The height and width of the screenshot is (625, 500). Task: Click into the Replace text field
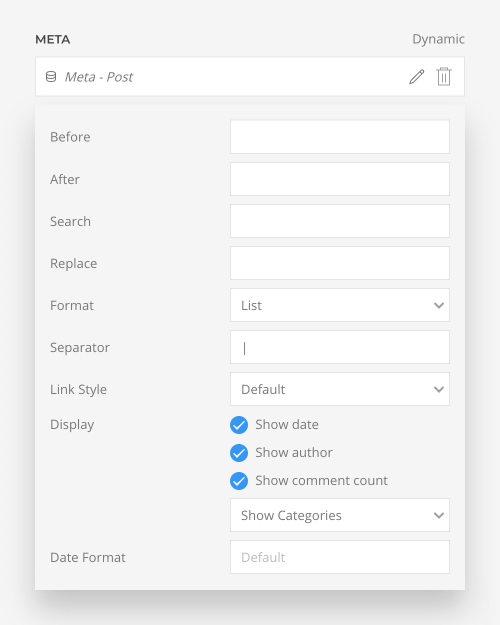coord(340,263)
